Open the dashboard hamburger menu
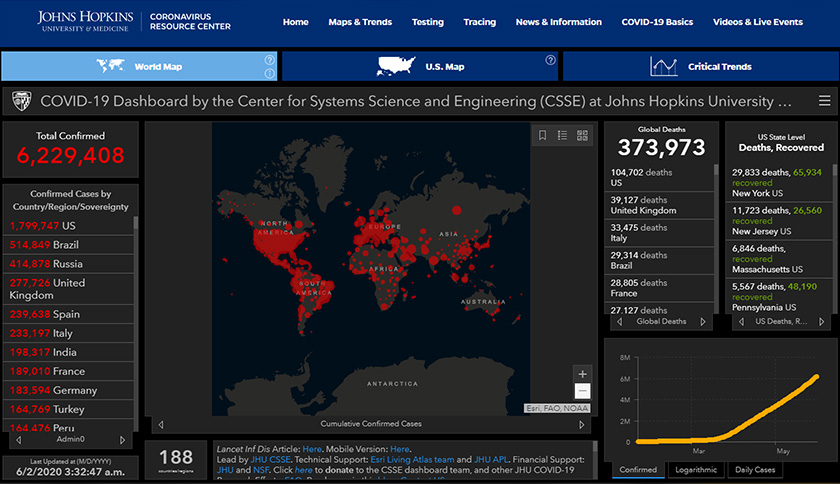Screen dimensions: 840x484 (x=824, y=101)
